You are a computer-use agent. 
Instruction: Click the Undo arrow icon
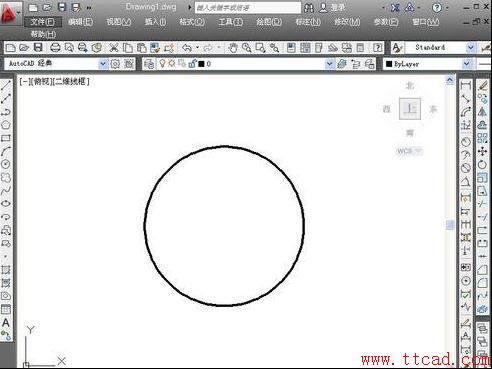click(x=187, y=48)
